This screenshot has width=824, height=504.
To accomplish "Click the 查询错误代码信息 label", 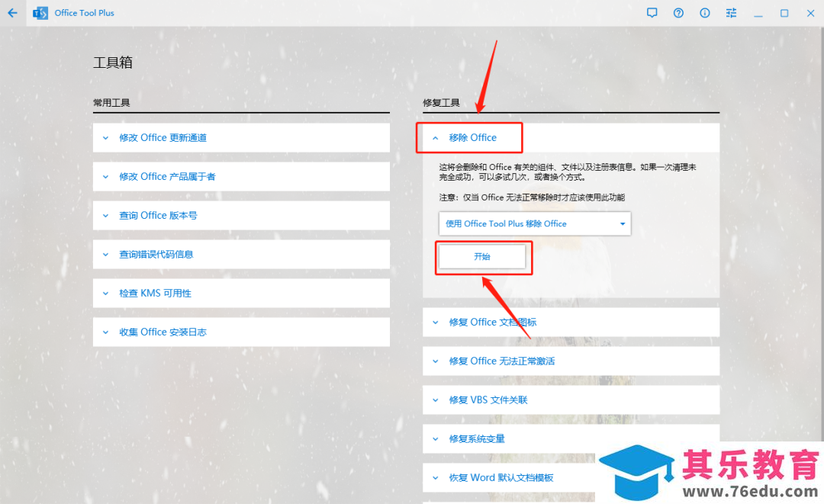I will [x=156, y=254].
